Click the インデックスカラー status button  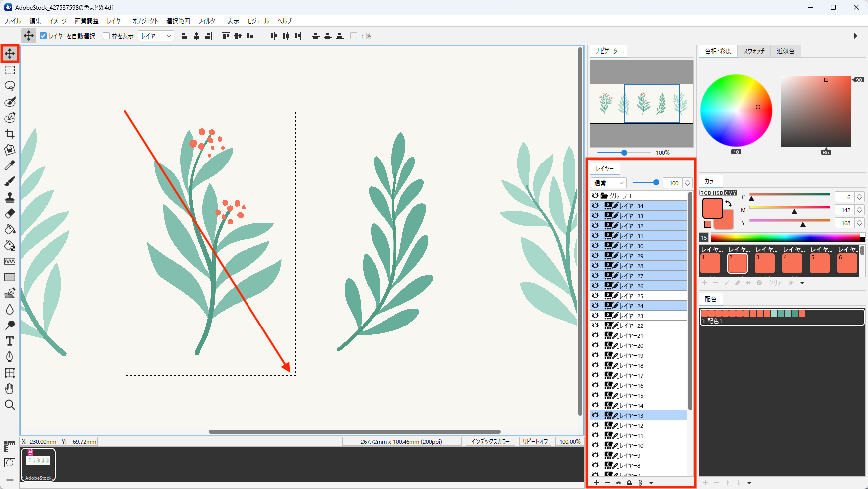point(491,442)
